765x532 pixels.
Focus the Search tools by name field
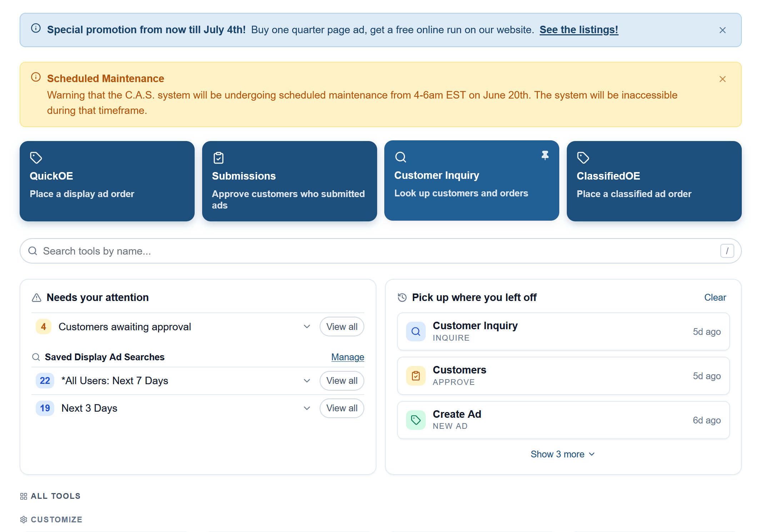(x=381, y=251)
